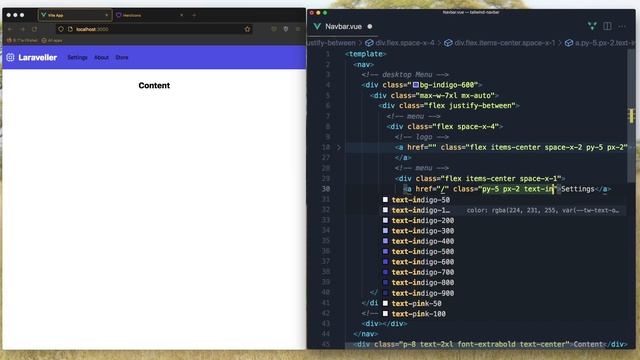640x360 pixels.
Task: Click the Vue icon on Navbar.vue tab
Action: 317,27
